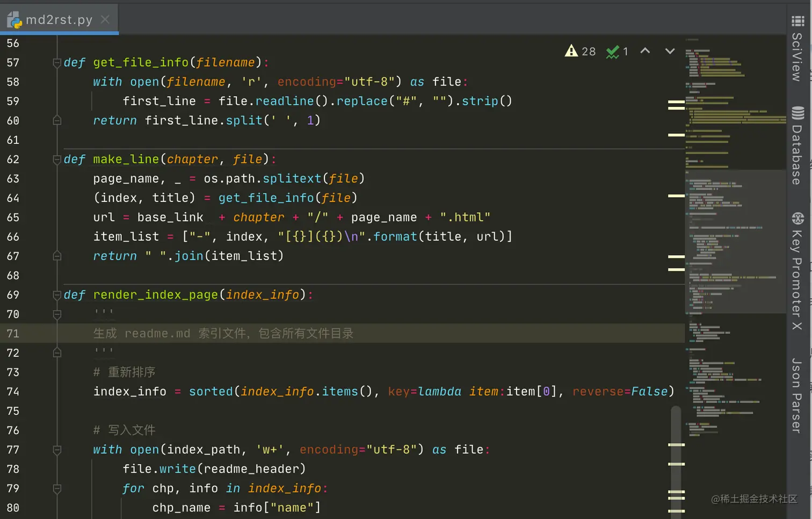Click warning stripe mark beside line 78
The image size is (812, 519).
676,464
